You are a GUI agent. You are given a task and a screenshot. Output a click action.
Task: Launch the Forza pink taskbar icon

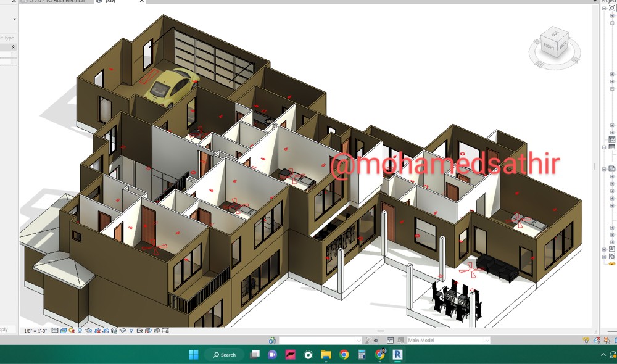291,355
